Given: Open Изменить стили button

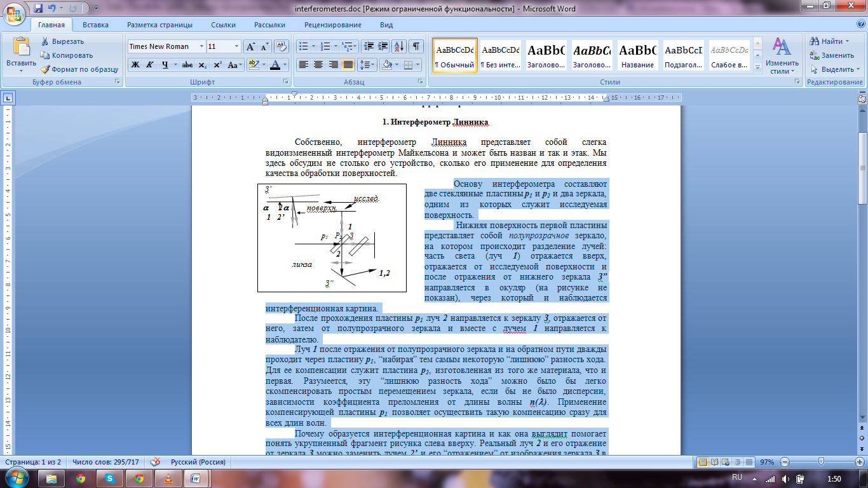Looking at the screenshot, I should (x=782, y=56).
